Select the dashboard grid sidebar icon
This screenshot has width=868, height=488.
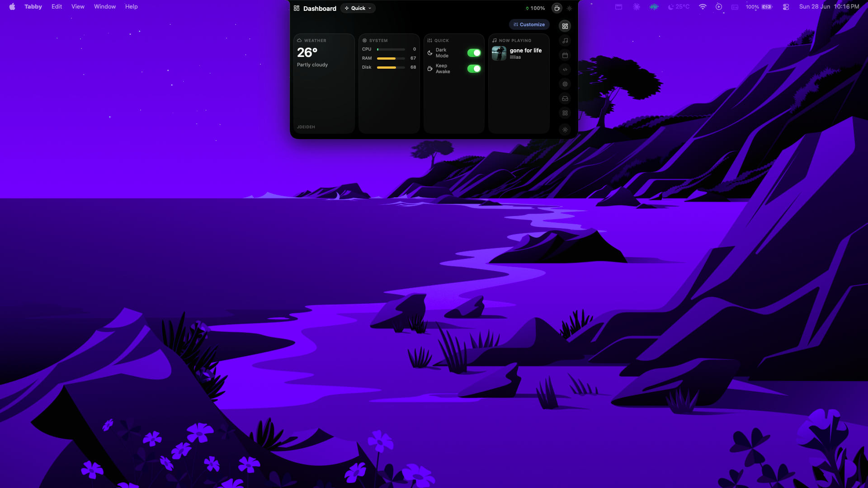tap(565, 26)
